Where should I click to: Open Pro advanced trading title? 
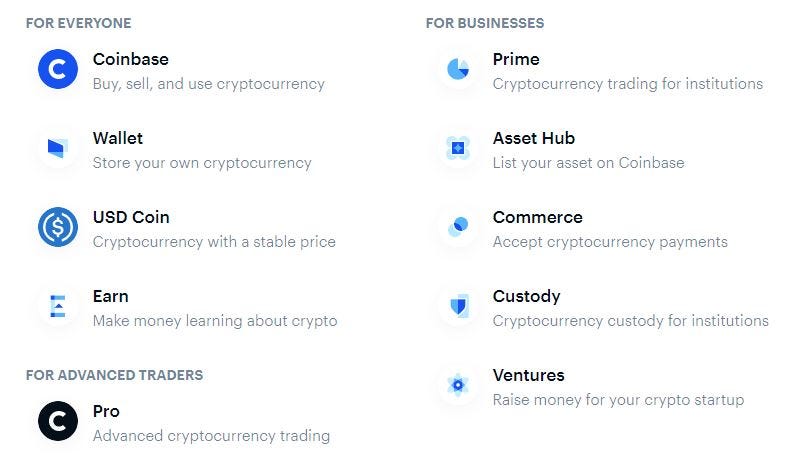point(106,411)
